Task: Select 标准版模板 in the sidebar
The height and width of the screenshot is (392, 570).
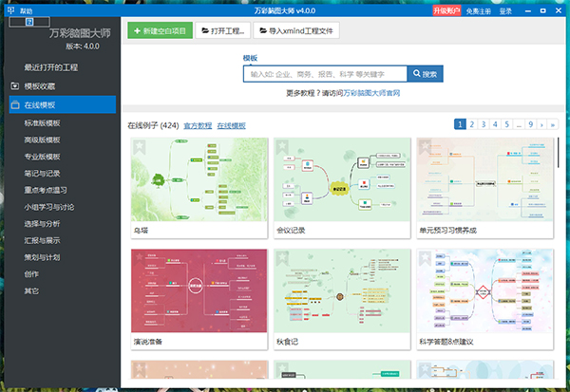Action: pos(42,122)
